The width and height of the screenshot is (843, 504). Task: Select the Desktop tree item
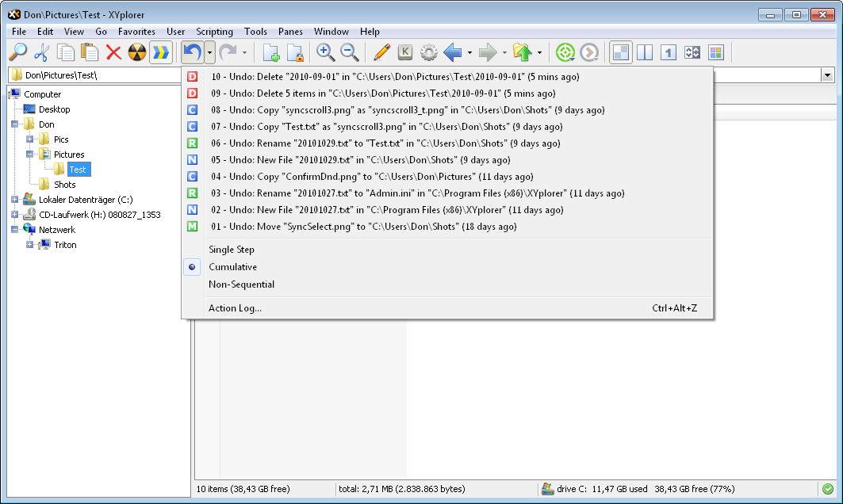coord(54,109)
